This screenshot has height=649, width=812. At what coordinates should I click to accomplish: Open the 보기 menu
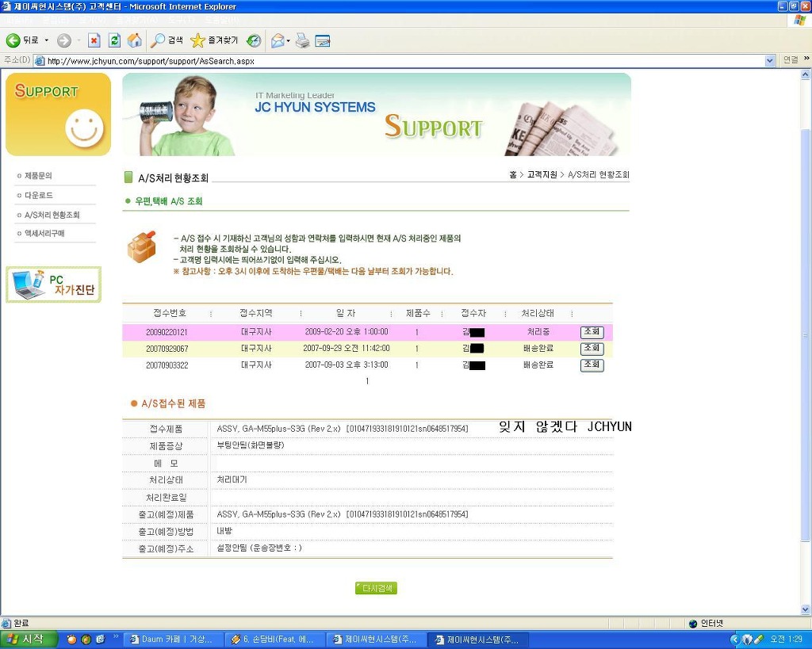(x=92, y=20)
